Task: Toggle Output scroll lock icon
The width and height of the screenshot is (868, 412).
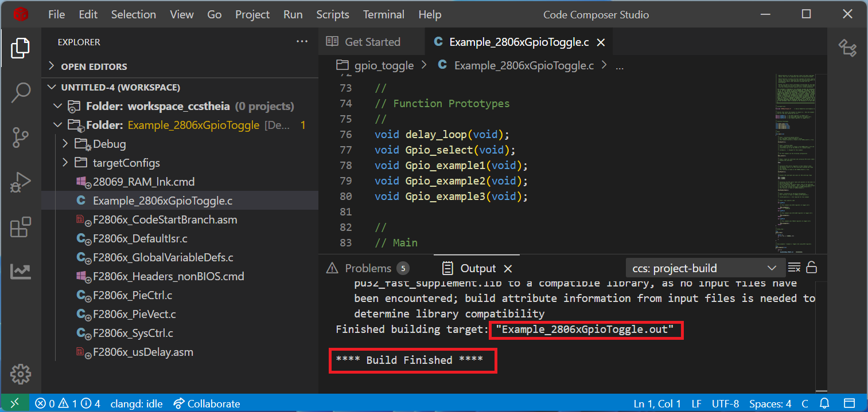Action: [x=812, y=268]
